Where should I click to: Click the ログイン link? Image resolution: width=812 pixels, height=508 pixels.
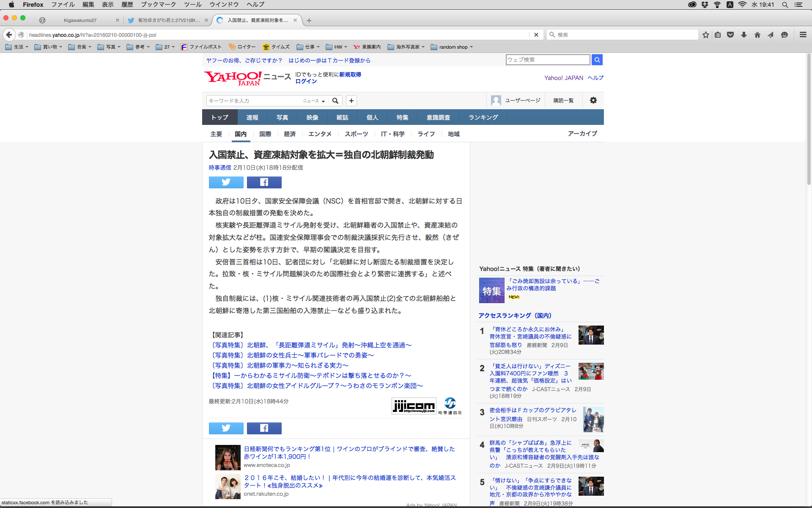306,81
